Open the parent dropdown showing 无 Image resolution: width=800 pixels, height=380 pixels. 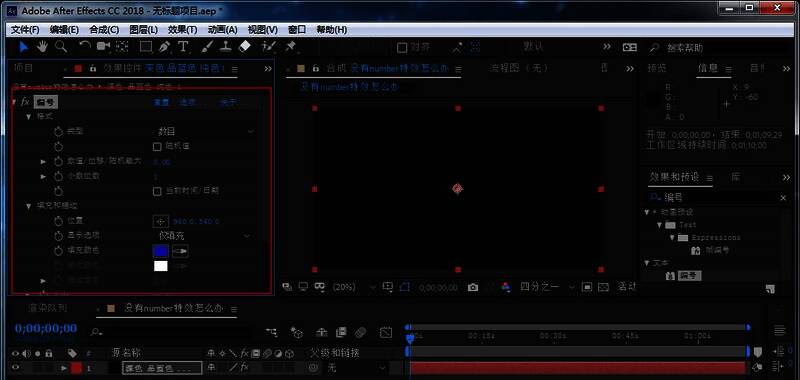click(356, 367)
